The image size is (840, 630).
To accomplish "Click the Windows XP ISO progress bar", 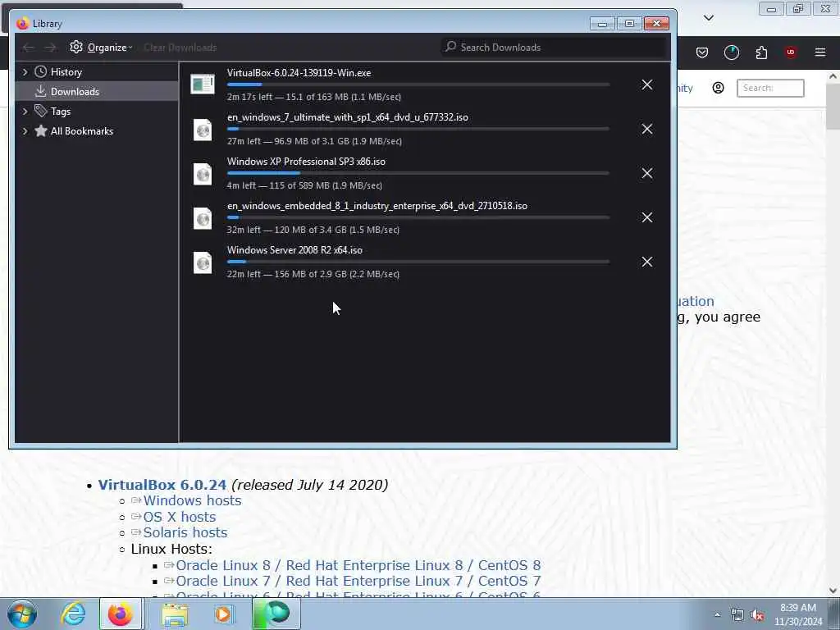I will (418, 173).
